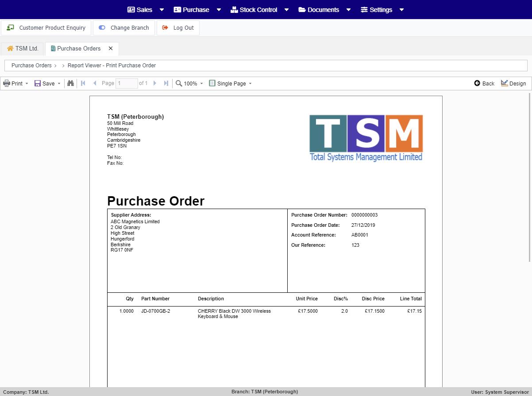This screenshot has height=396, width=532.
Task: Click the page number input field
Action: point(127,83)
